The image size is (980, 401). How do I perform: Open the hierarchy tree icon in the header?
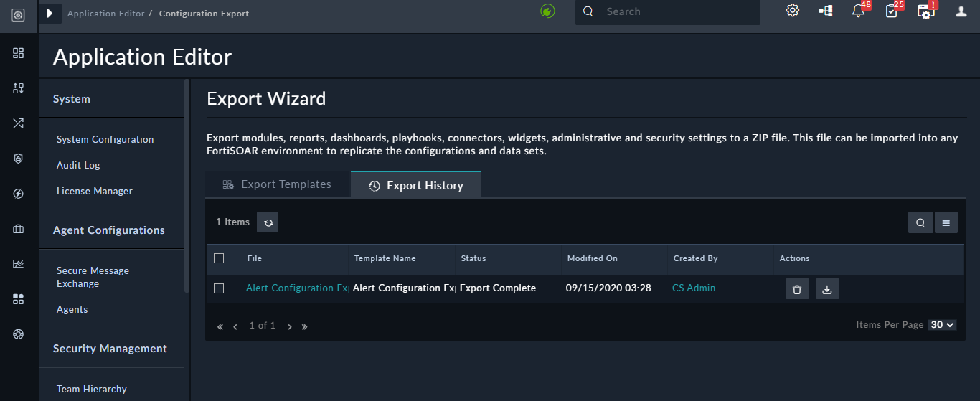coord(826,11)
